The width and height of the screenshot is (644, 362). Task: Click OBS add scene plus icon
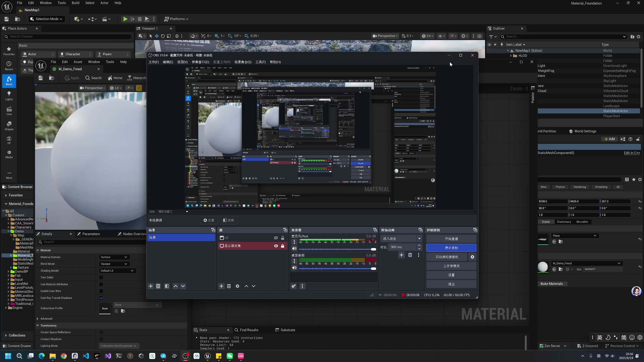(151, 286)
